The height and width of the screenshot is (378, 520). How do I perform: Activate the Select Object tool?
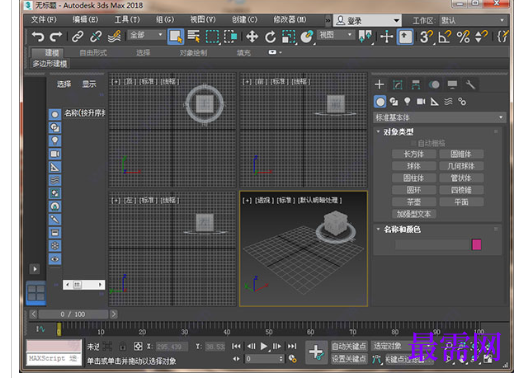[x=175, y=36]
